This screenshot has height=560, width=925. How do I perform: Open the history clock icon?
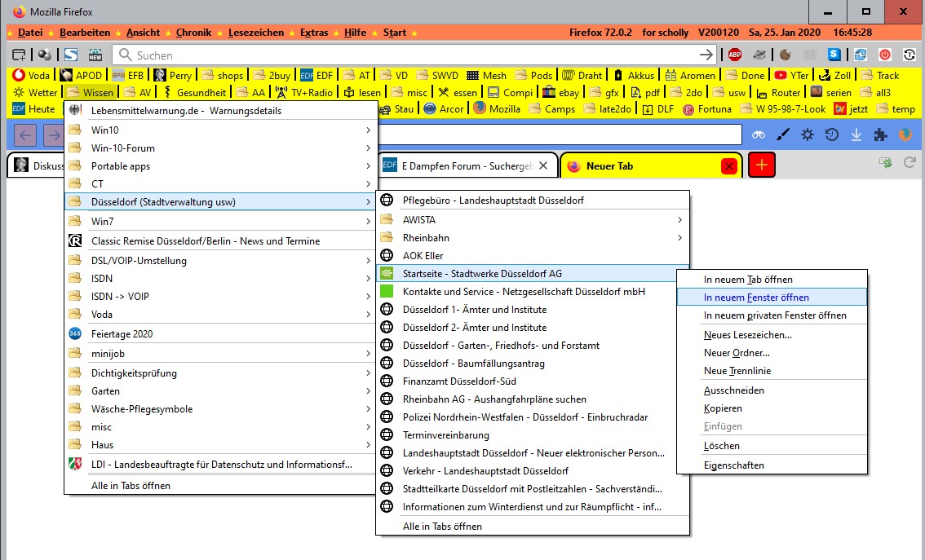coord(832,134)
